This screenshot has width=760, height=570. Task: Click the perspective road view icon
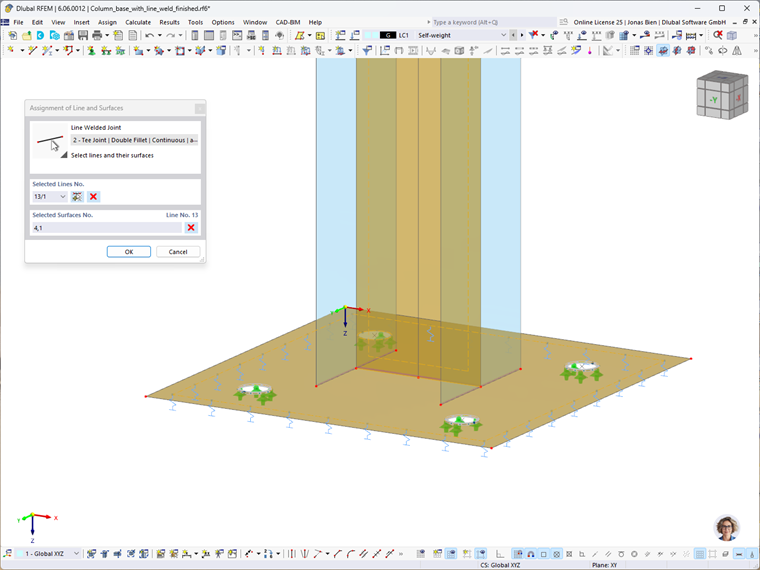(x=737, y=50)
